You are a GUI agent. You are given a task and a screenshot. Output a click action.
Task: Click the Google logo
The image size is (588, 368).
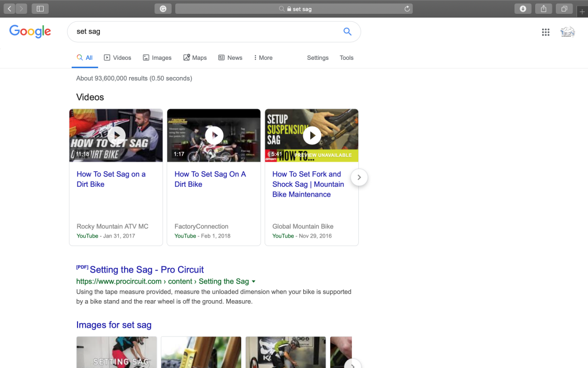[30, 32]
